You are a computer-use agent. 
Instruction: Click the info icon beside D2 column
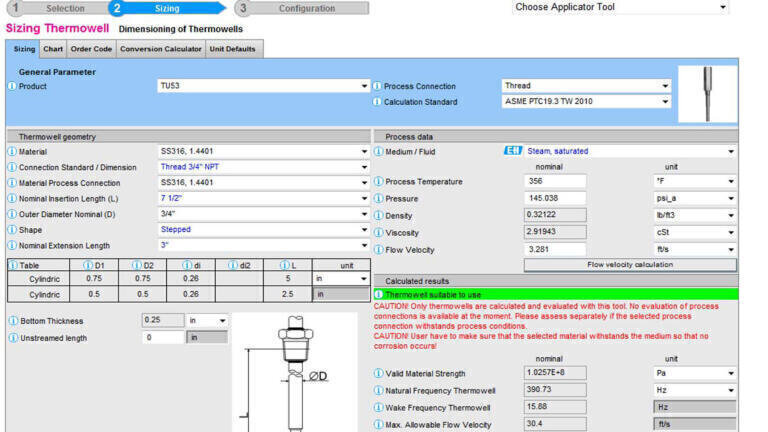pyautogui.click(x=137, y=265)
